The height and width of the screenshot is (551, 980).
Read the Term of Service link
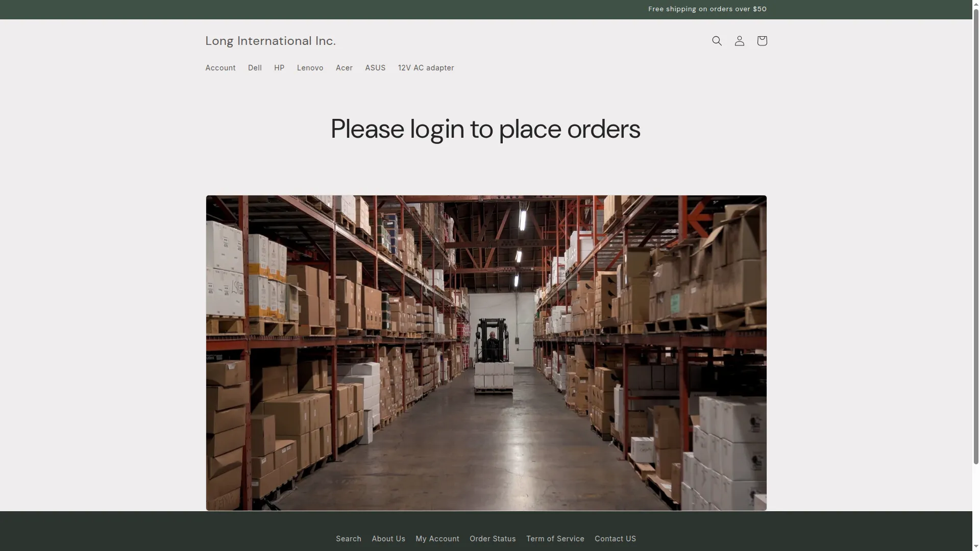555,539
